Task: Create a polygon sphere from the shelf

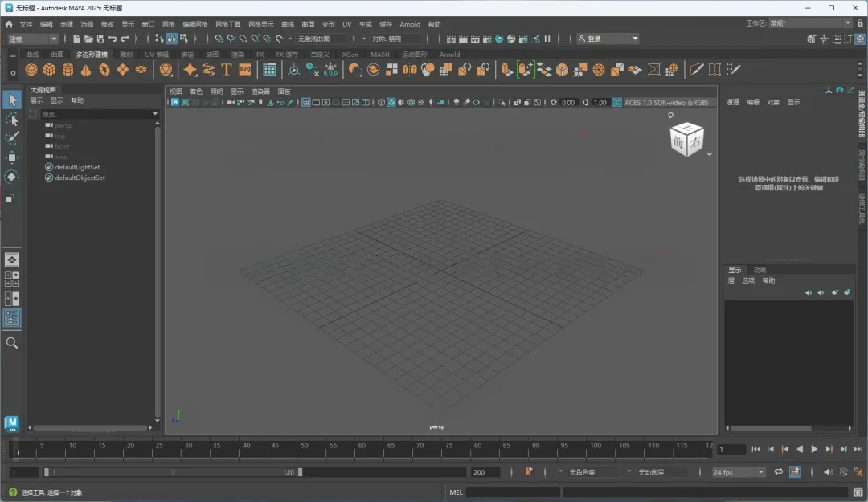Action: (31, 70)
